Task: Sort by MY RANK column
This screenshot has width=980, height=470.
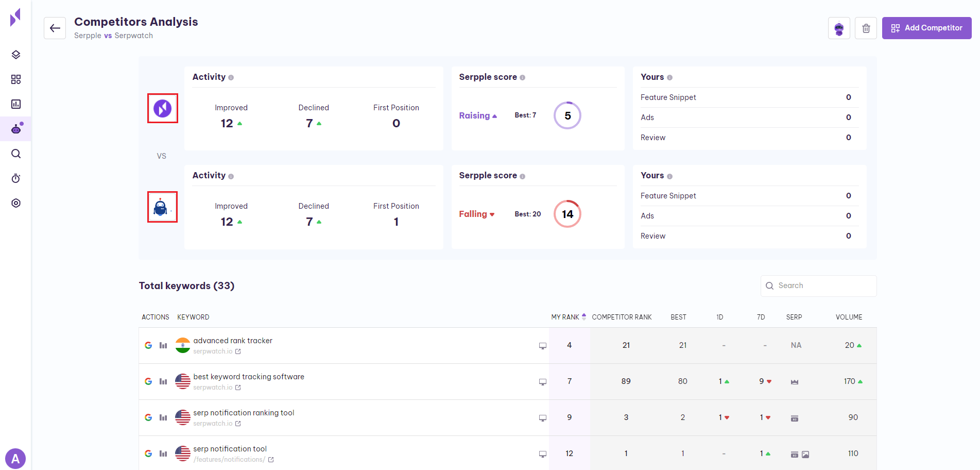Action: (x=569, y=317)
